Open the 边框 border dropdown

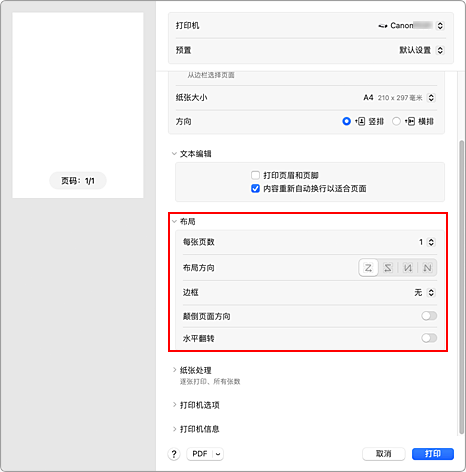pyautogui.click(x=431, y=293)
